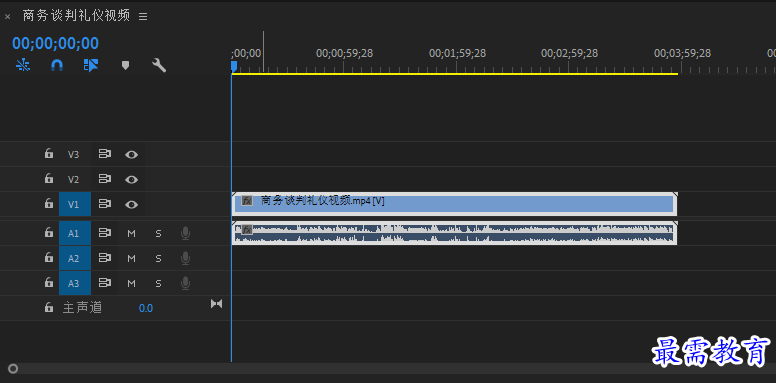Image resolution: width=776 pixels, height=383 pixels.
Task: Toggle insert sequences as nests icon
Action: point(23,65)
